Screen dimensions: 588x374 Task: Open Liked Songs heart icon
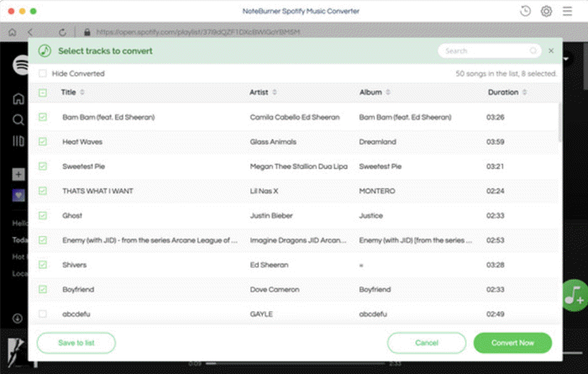tap(18, 195)
